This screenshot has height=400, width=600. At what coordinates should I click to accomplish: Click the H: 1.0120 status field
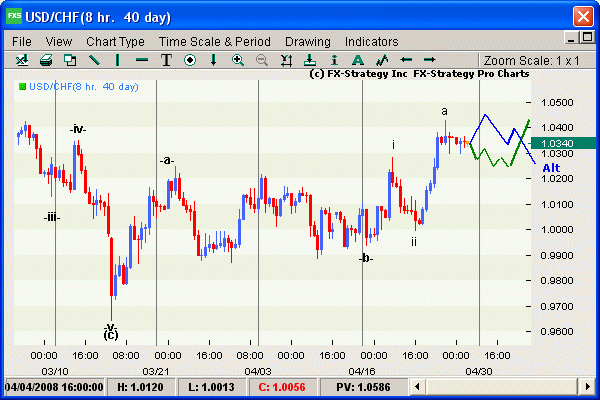140,387
